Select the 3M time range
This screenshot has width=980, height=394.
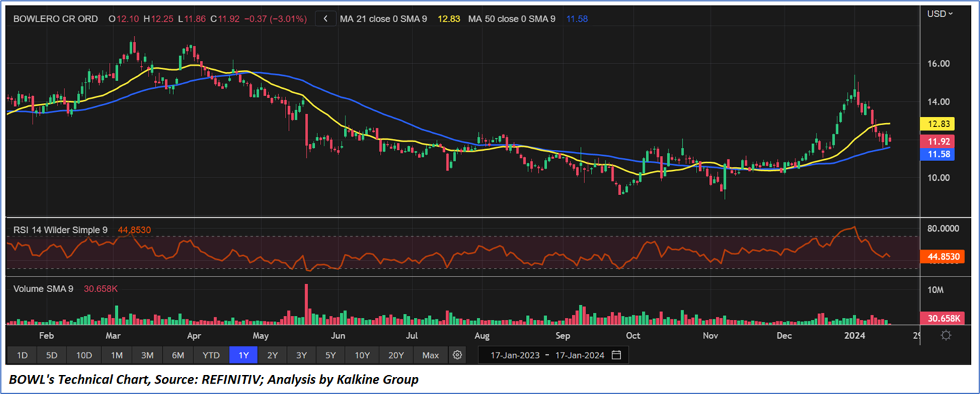147,356
